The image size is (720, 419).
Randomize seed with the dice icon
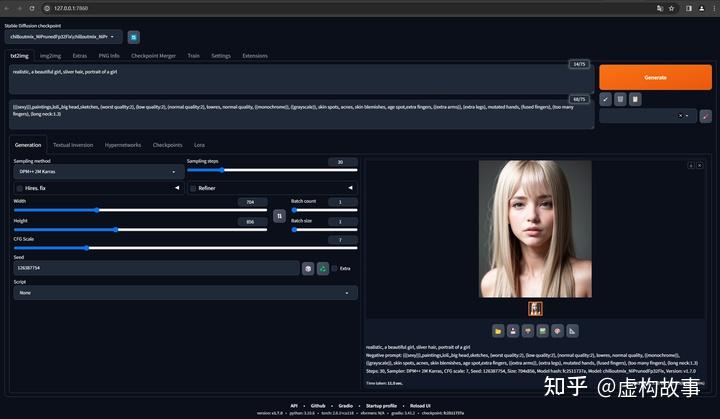point(309,268)
